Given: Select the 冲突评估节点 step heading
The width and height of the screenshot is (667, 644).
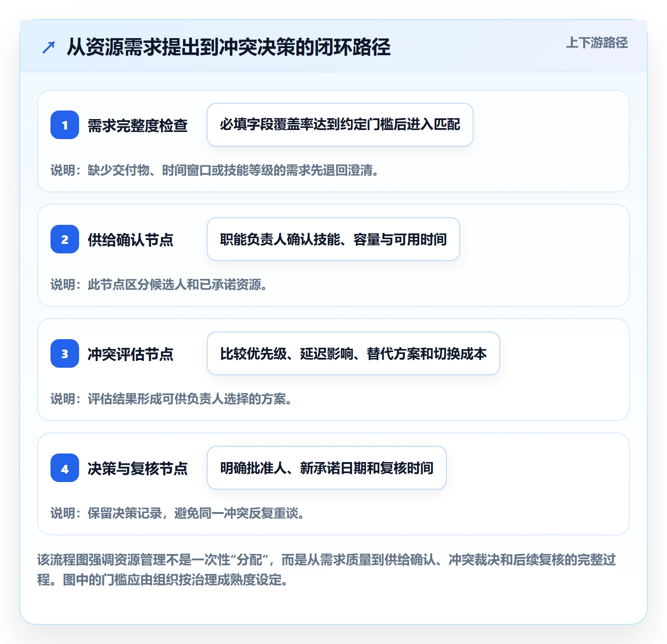Looking at the screenshot, I should click(131, 354).
